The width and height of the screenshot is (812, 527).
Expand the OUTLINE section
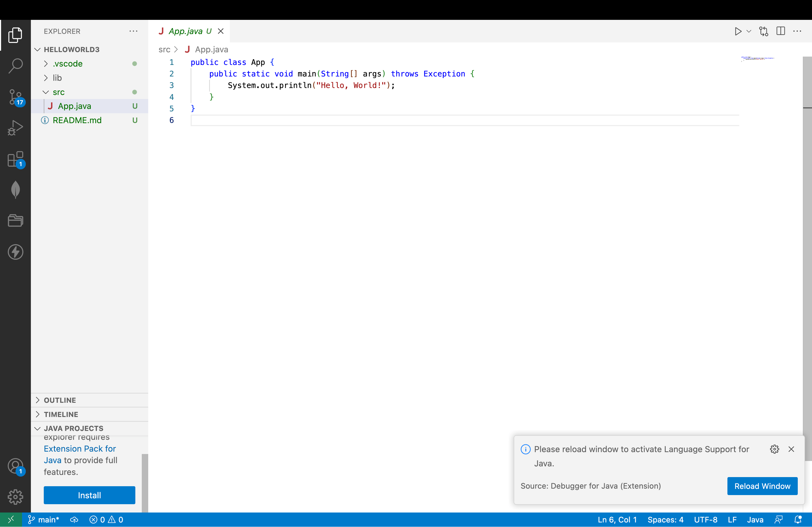(x=60, y=400)
